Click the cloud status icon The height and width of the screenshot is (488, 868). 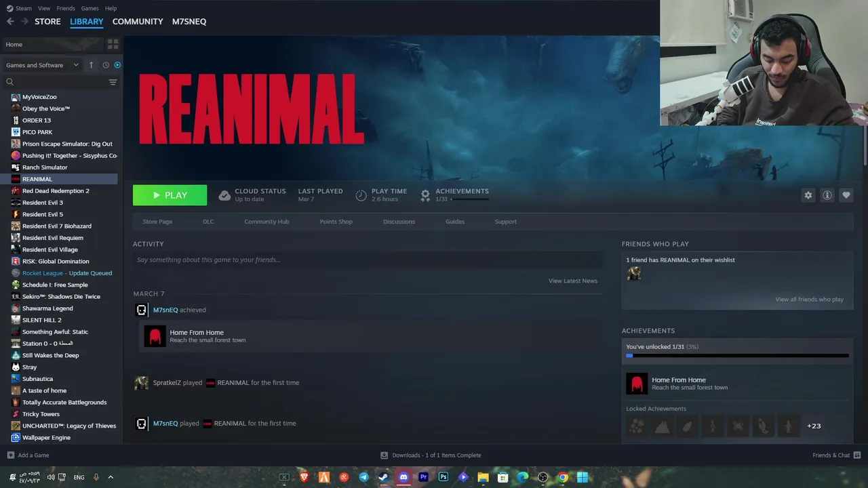click(224, 195)
